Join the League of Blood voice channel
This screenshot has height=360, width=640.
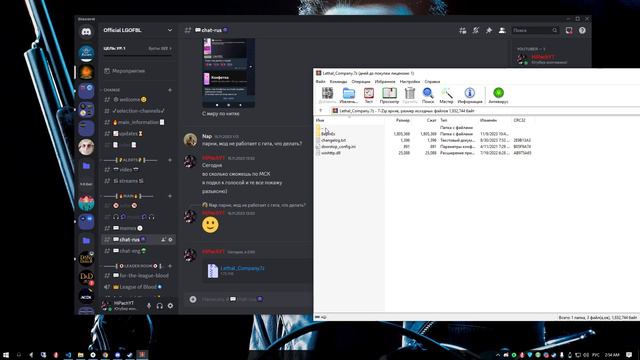pos(138,287)
